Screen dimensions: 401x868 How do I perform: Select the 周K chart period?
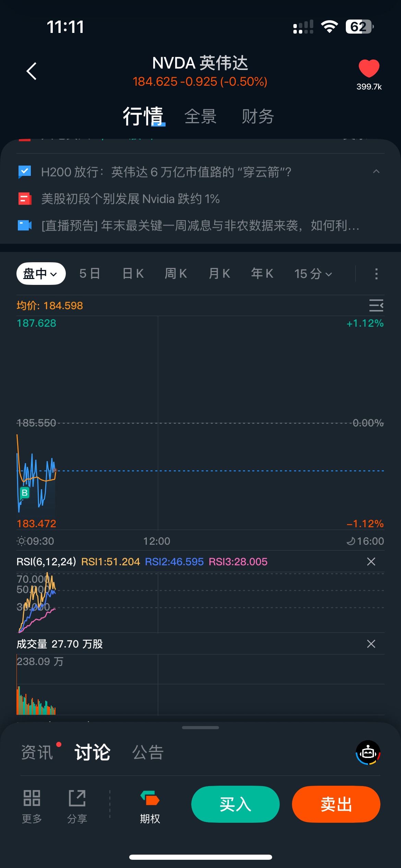pyautogui.click(x=176, y=274)
